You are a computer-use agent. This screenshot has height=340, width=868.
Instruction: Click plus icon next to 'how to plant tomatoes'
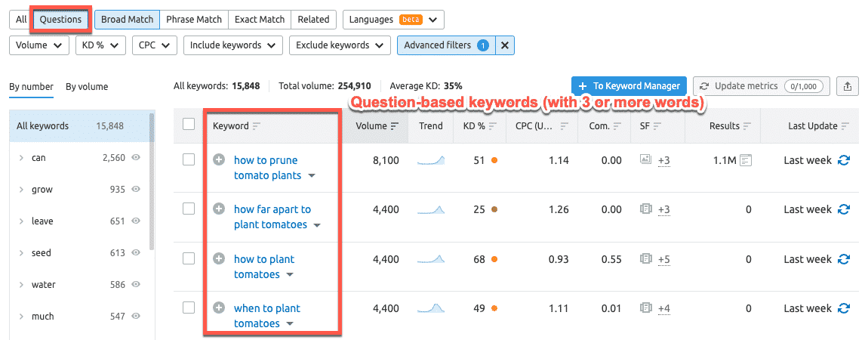219,259
